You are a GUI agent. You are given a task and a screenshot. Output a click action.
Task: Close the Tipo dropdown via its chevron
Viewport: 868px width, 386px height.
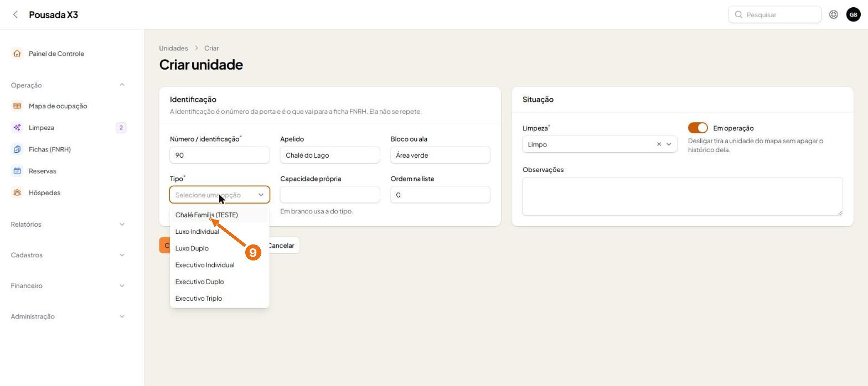coord(261,195)
